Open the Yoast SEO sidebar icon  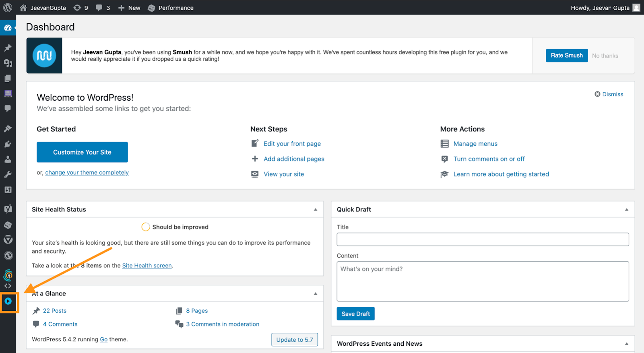pyautogui.click(x=8, y=209)
